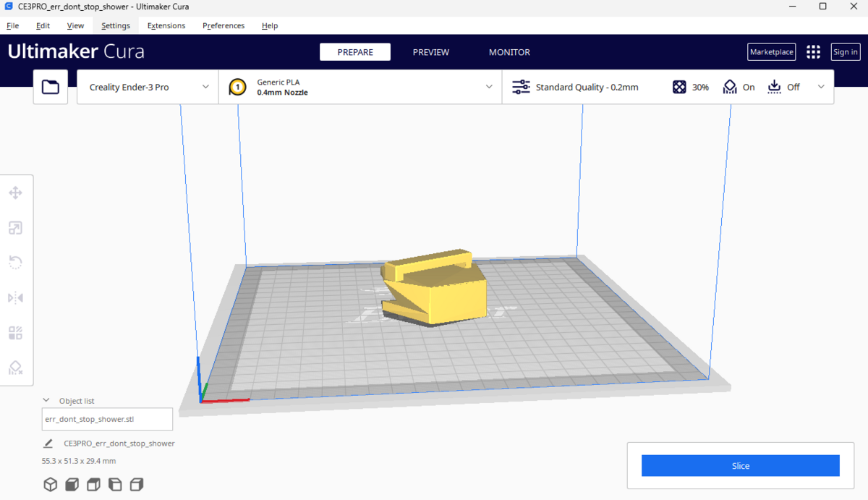Click the CE3PRO_err_dont_stop_shower job name

click(119, 444)
